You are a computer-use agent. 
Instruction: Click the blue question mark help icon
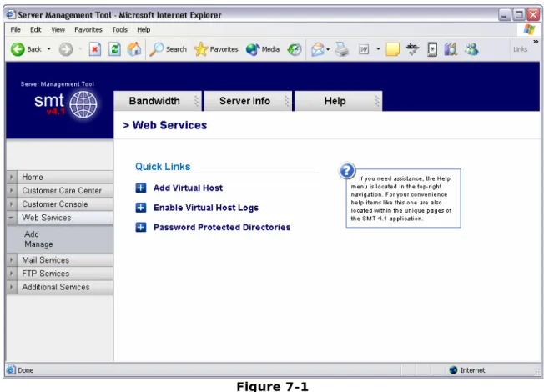[347, 170]
